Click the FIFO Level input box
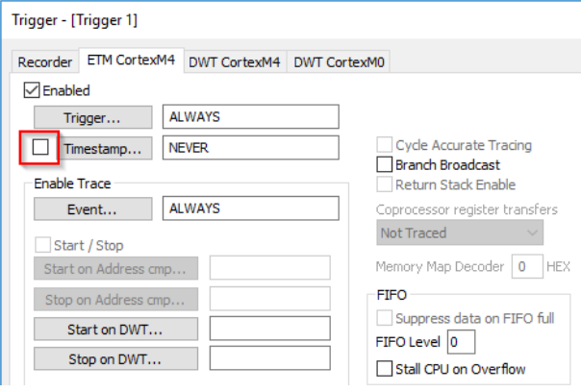581x392 pixels. pyautogui.click(x=460, y=342)
